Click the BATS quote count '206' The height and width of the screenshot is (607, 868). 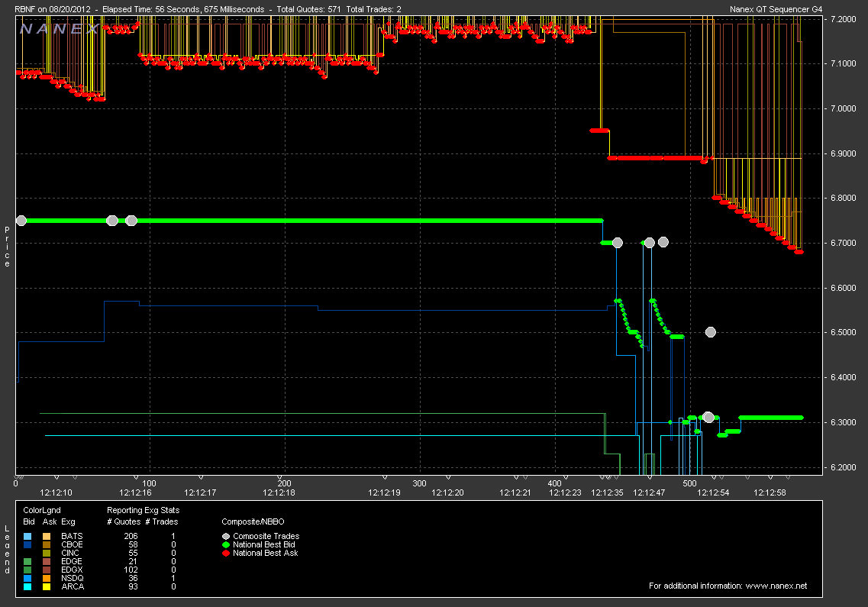[131, 536]
